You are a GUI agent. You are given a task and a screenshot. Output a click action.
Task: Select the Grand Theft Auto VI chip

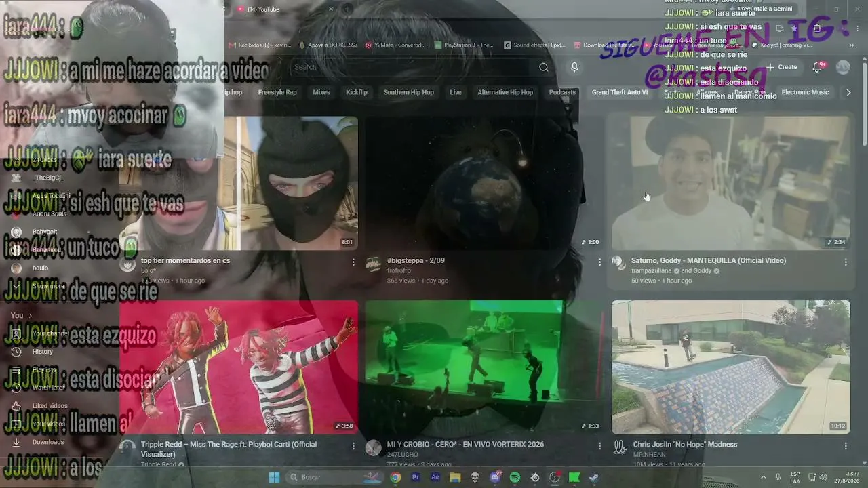click(620, 92)
